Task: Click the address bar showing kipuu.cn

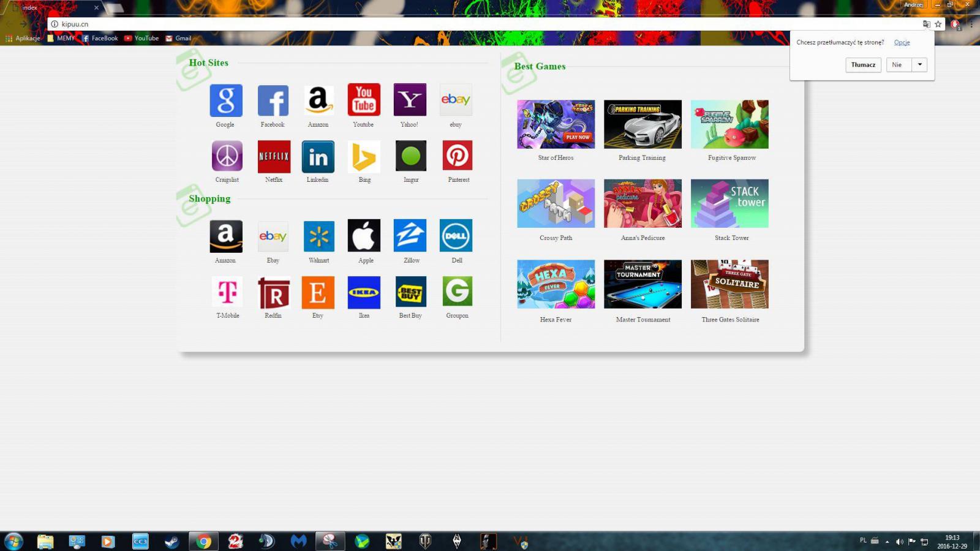Action: click(484, 24)
